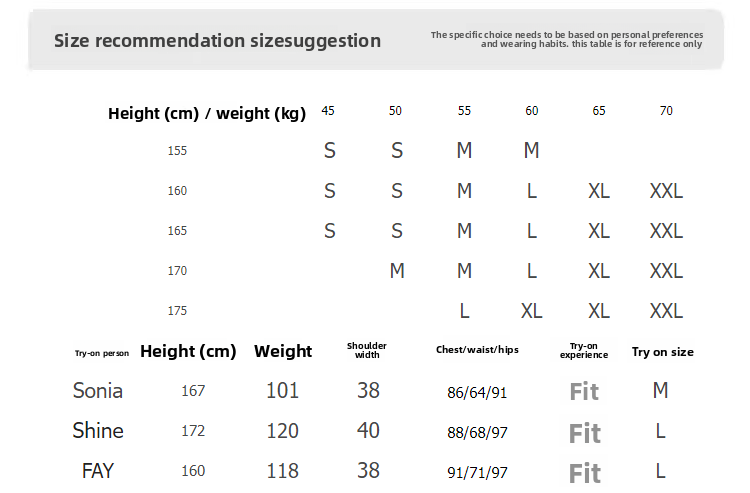Viewport: 750px width, 493px height.
Task: Select the try-on person FAY
Action: 98,471
